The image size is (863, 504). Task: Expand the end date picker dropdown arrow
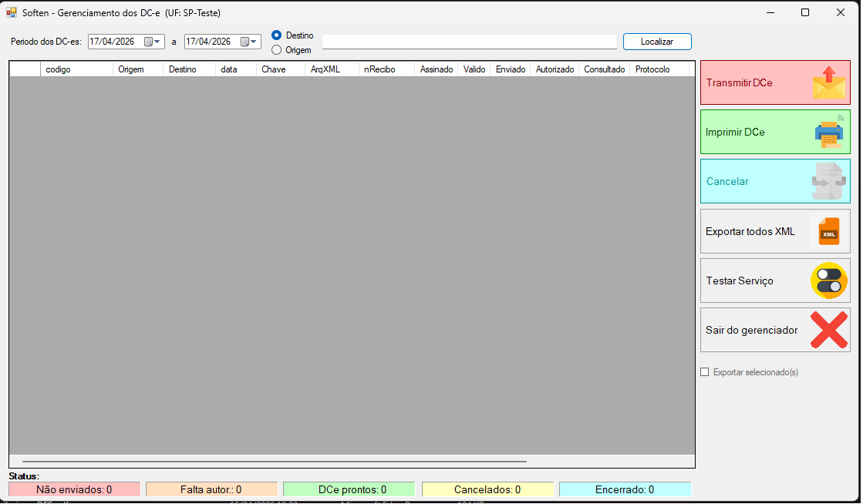pyautogui.click(x=255, y=42)
